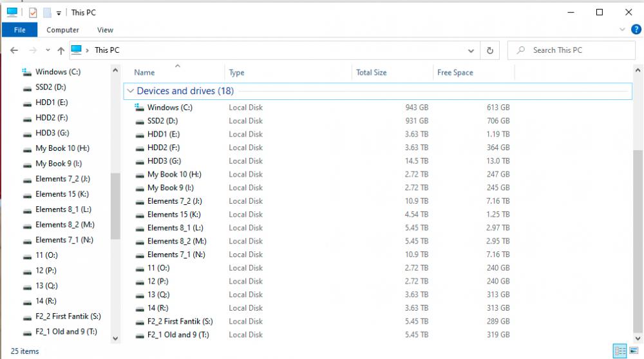Click Elements 15 (K:) drive icon in file list
This screenshot has width=644, height=359.
pos(140,215)
